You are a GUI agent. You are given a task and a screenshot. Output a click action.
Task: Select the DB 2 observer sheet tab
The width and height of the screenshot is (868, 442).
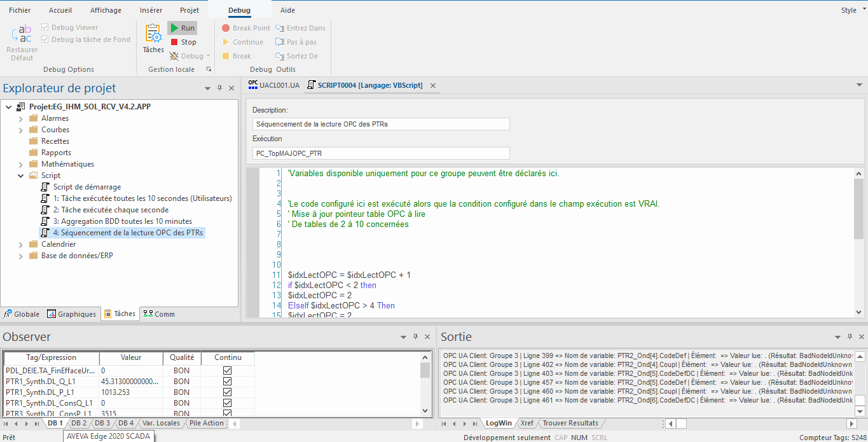coord(78,423)
